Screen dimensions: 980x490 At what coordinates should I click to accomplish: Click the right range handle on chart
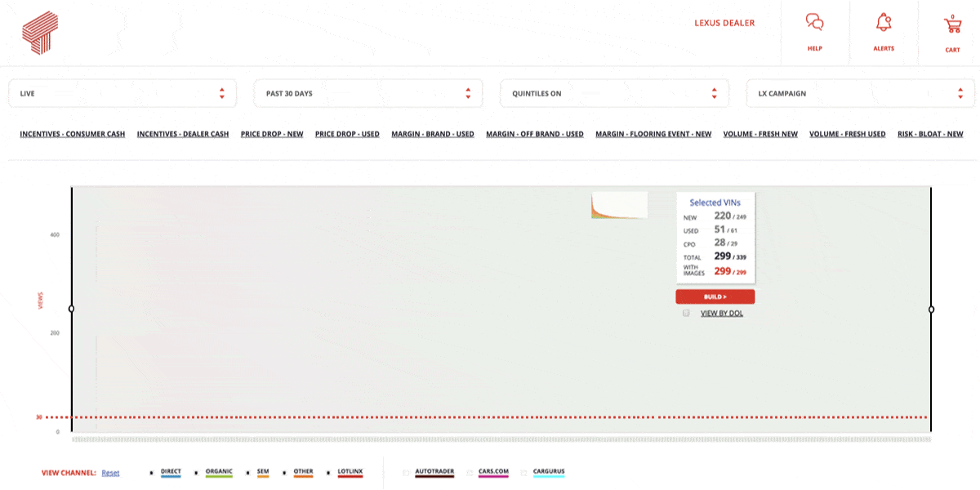tap(931, 309)
